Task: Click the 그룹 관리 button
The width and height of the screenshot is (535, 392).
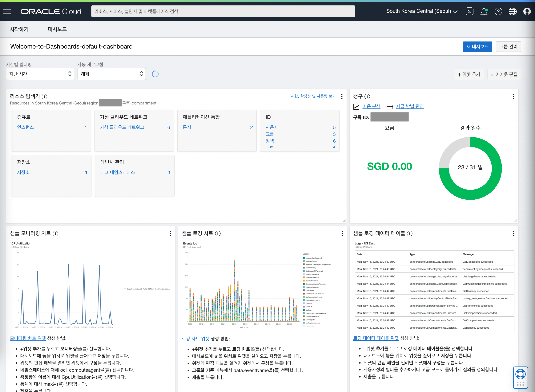Action: pyautogui.click(x=508, y=46)
